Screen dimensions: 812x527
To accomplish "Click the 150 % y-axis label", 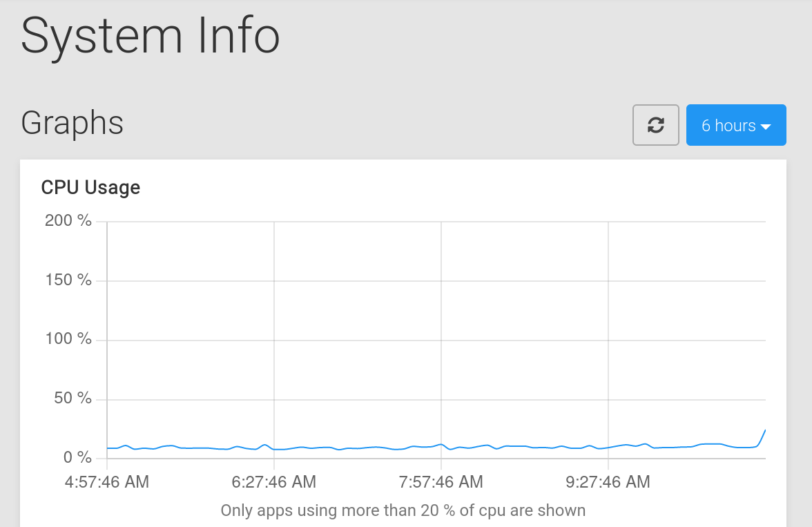I will pyautogui.click(x=68, y=280).
